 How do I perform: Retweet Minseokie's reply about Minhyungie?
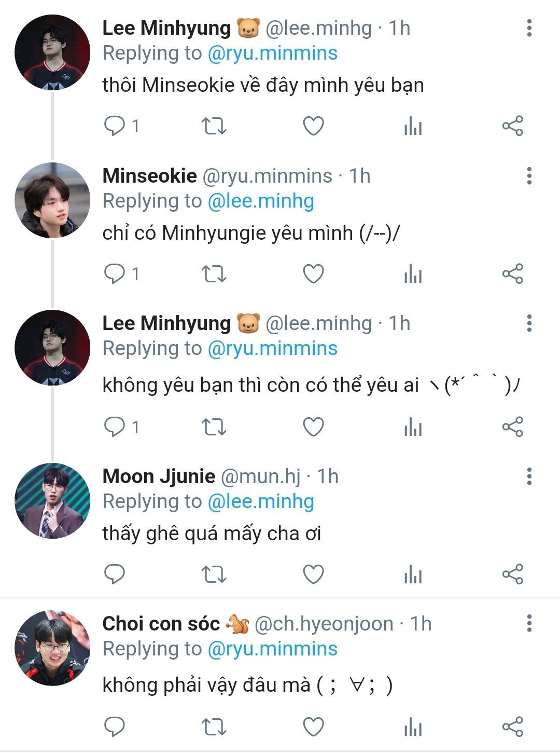(214, 273)
